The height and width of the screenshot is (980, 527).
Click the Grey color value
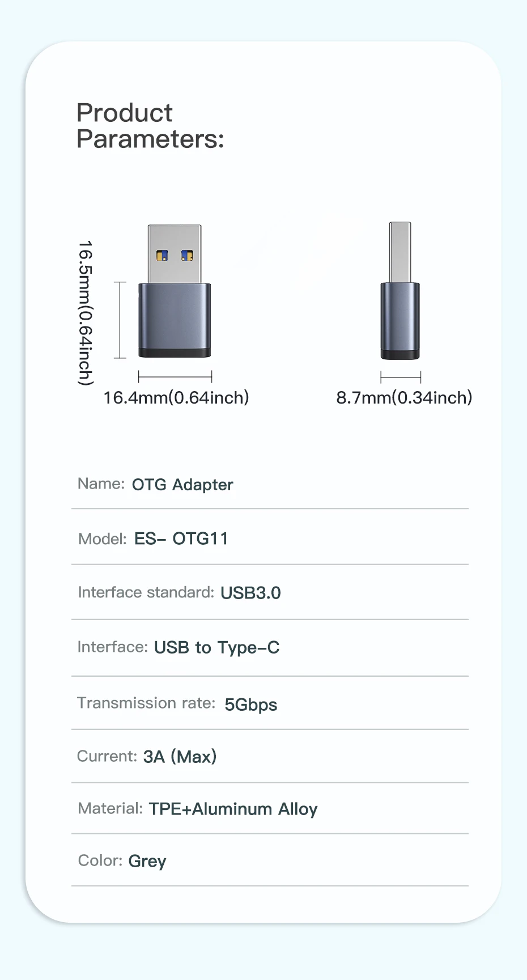pyautogui.click(x=147, y=861)
